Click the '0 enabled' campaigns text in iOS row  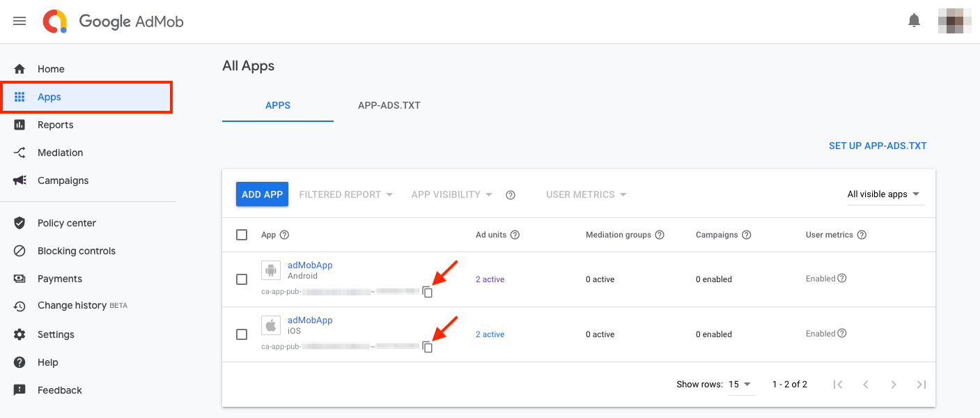[x=714, y=334]
